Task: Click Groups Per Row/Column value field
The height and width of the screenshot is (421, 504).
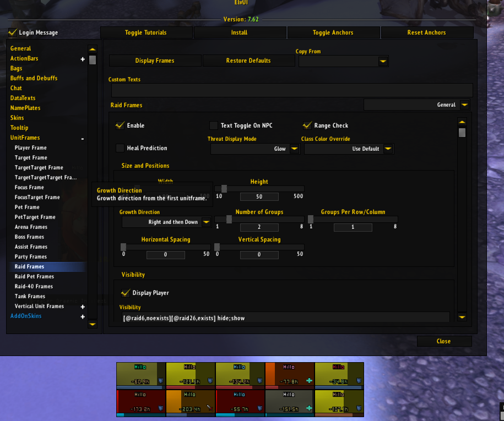Action: [x=353, y=227]
